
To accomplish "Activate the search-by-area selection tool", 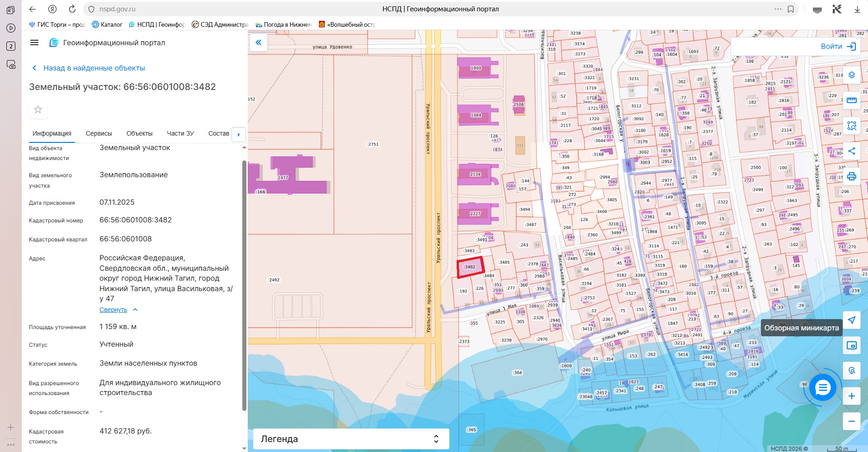I will (x=851, y=126).
